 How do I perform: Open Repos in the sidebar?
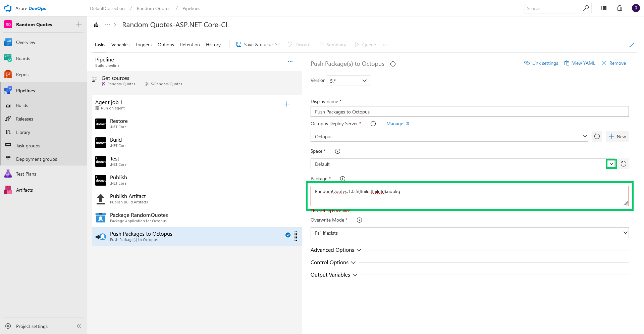pyautogui.click(x=22, y=75)
